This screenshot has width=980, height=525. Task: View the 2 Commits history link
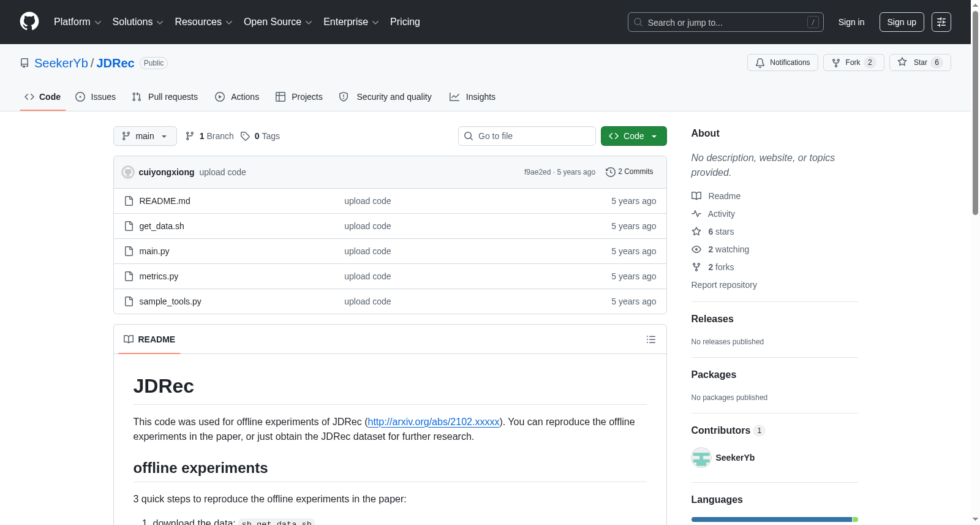tap(630, 172)
